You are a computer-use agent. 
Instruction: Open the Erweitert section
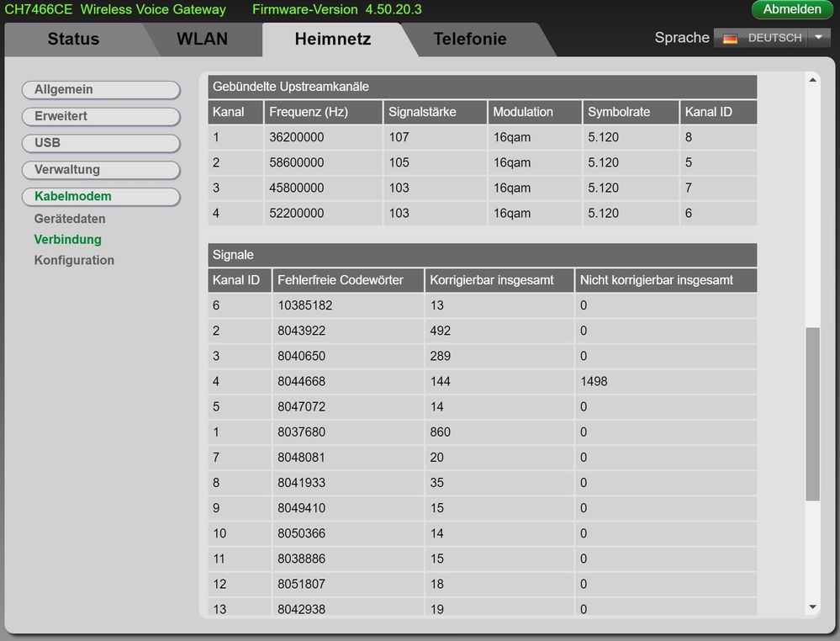click(x=101, y=116)
